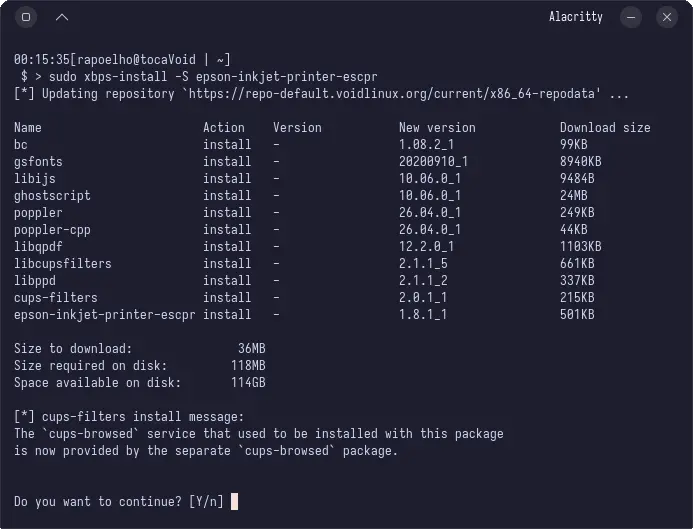Minimize the Alacritty window
Viewport: 693px width, 529px height.
click(631, 17)
